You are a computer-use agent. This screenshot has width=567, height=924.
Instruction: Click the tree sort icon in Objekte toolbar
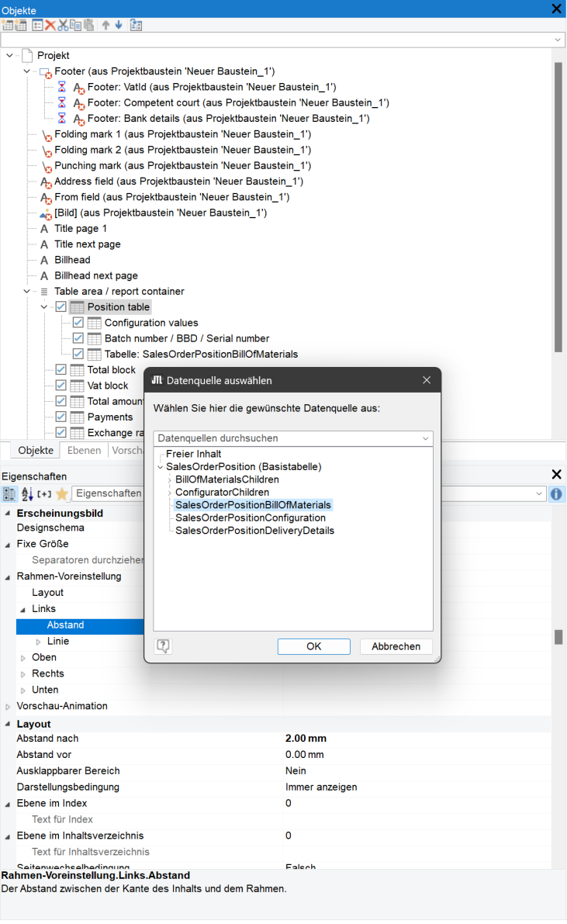(137, 26)
